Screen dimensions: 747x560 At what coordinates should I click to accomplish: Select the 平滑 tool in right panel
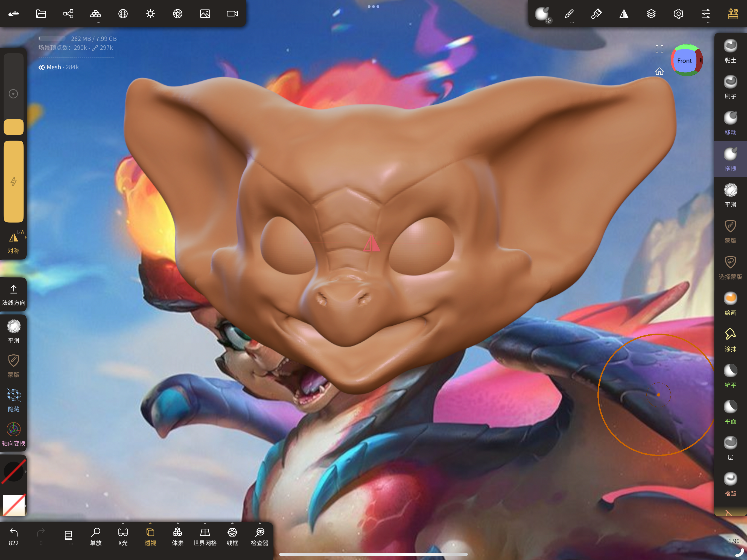(730, 196)
